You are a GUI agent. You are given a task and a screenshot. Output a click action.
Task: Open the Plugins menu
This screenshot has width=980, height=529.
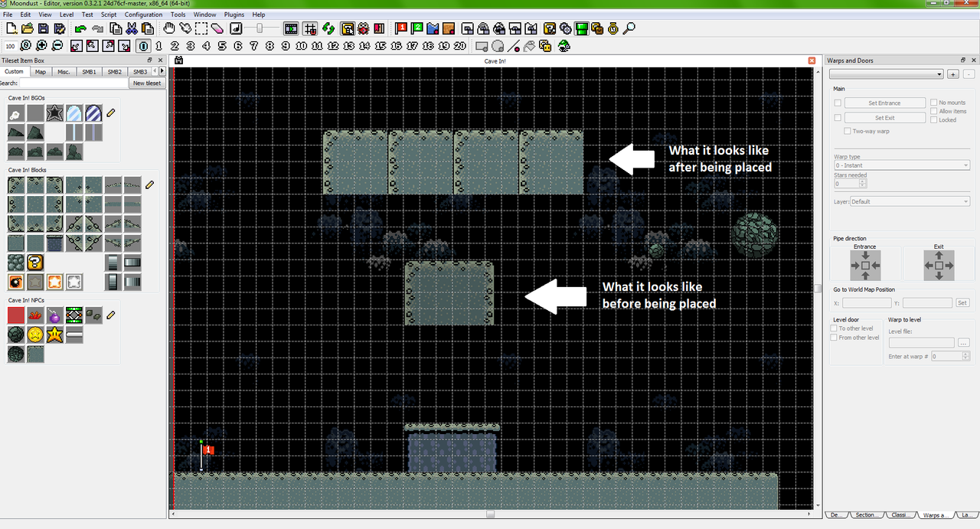point(234,15)
